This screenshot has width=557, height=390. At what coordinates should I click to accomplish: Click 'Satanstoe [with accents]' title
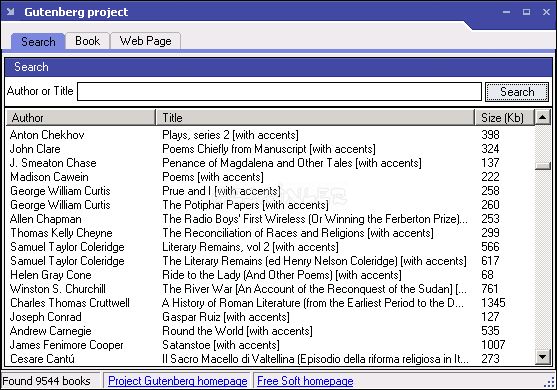point(221,345)
